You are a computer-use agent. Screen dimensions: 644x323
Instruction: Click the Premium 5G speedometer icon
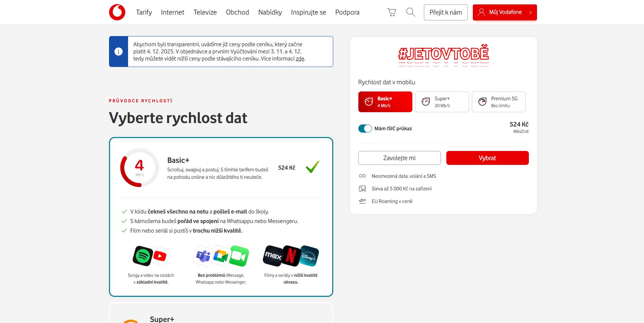(x=482, y=102)
